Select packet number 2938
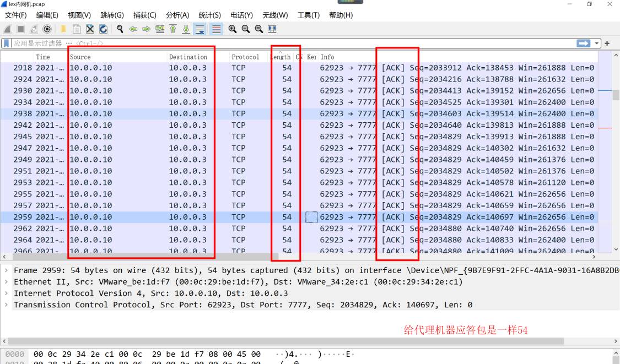Viewport: 620px width, 364px height. tap(299, 113)
